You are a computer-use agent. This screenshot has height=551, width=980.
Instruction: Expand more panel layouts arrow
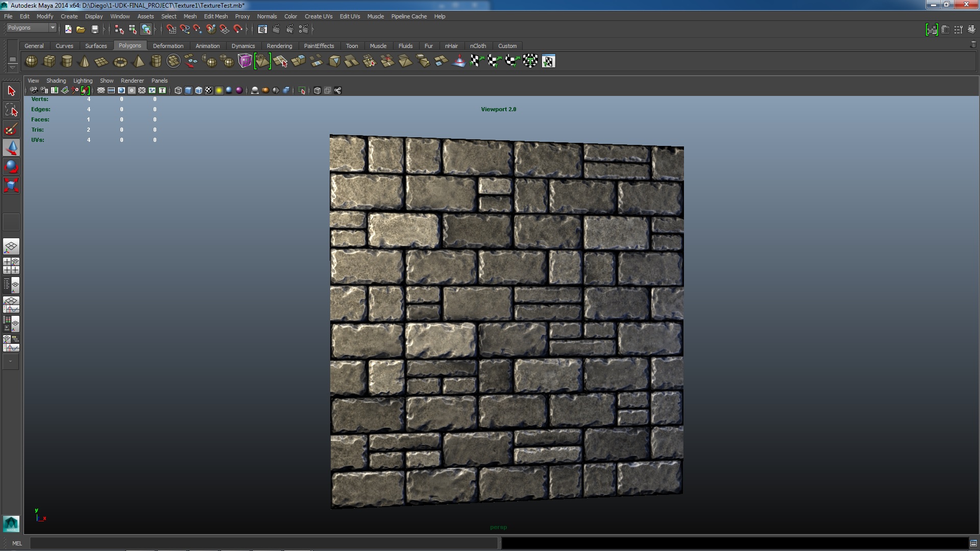10,361
